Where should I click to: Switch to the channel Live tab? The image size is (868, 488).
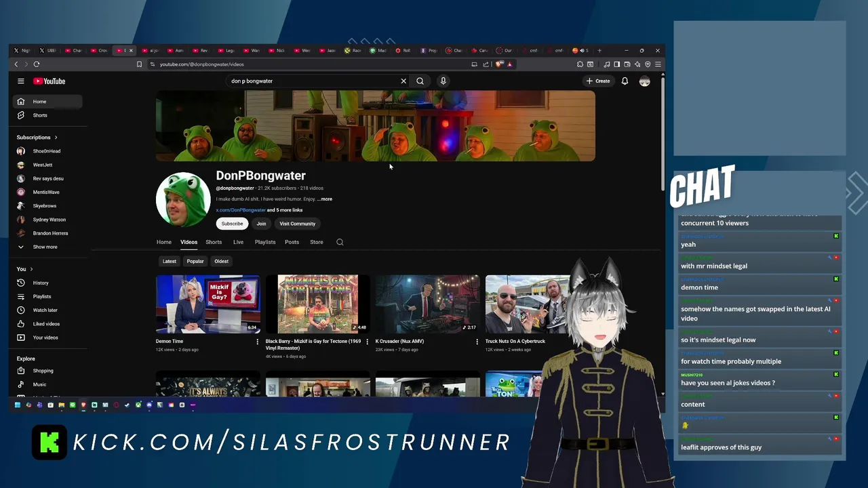tap(238, 242)
